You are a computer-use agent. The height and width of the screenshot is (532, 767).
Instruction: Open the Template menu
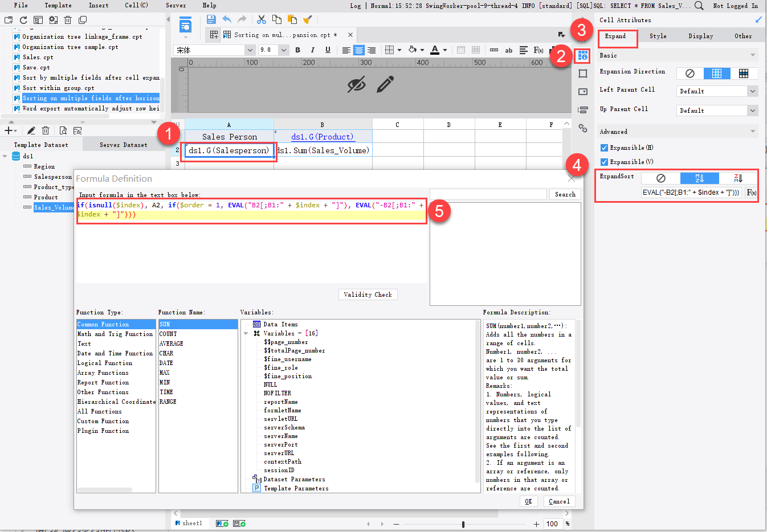tap(58, 5)
